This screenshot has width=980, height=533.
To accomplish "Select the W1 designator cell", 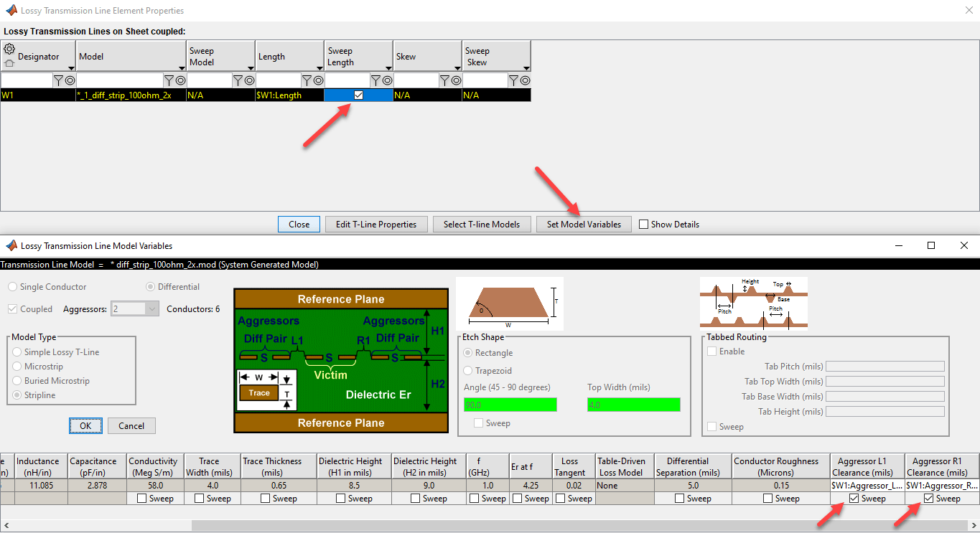I will (x=38, y=95).
